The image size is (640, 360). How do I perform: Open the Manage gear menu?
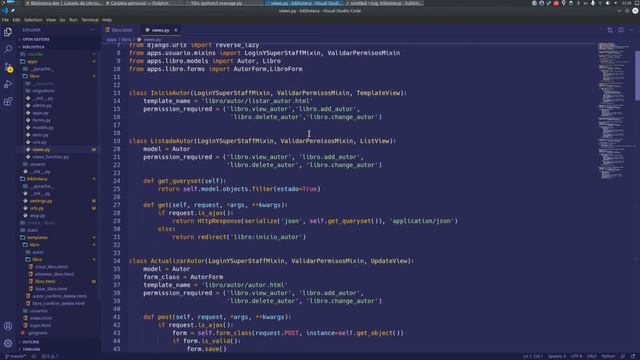(x=8, y=343)
